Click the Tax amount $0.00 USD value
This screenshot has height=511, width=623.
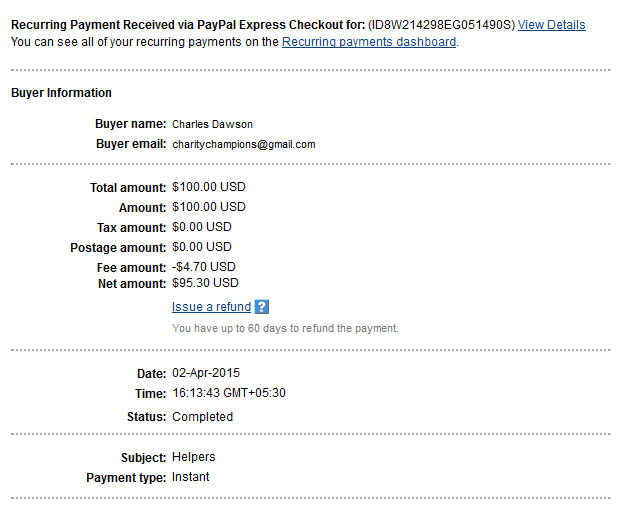(202, 227)
